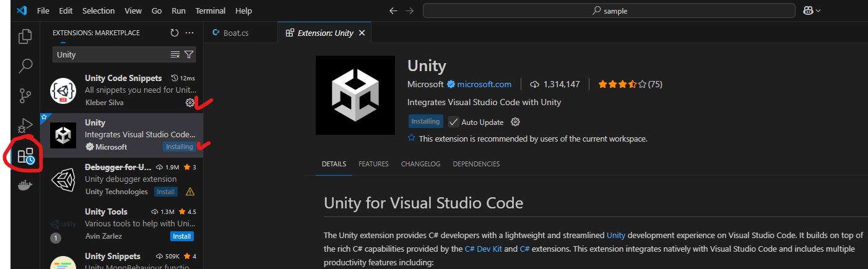Expand the Copilot dropdown arrow
Viewport: 868px width, 269px height.
(x=818, y=11)
